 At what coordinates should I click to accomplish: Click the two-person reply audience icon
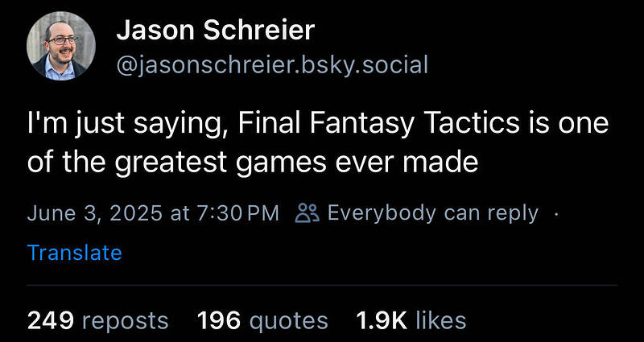point(307,213)
